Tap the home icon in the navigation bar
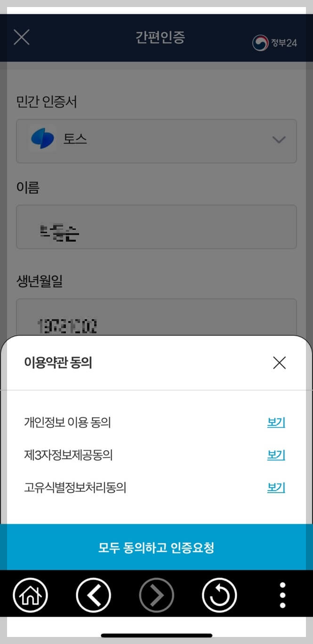This screenshot has height=644, width=313. point(30,594)
